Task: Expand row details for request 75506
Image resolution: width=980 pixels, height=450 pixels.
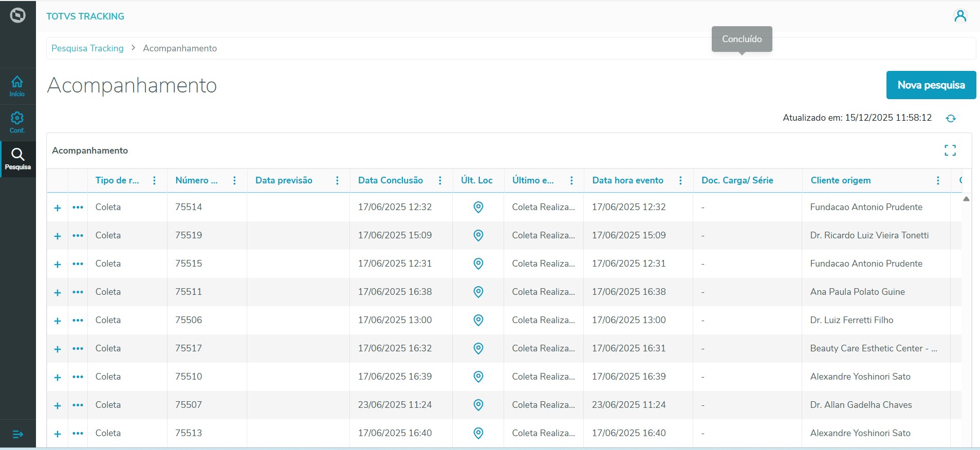Action: [58, 321]
